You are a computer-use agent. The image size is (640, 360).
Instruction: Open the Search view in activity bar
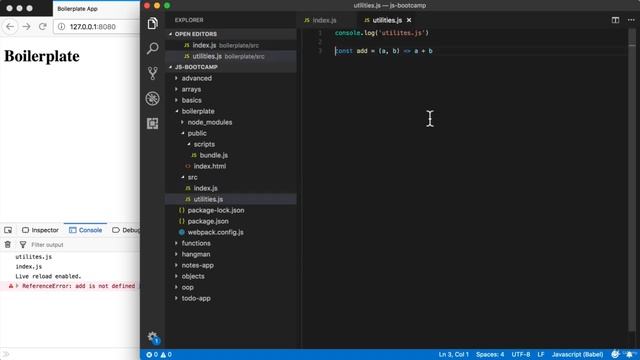tap(152, 48)
